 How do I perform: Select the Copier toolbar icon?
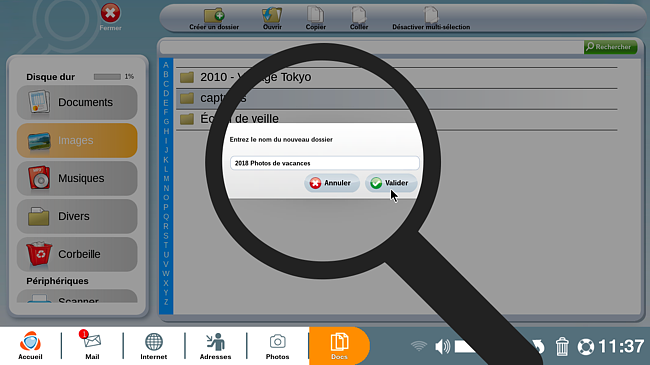(315, 19)
